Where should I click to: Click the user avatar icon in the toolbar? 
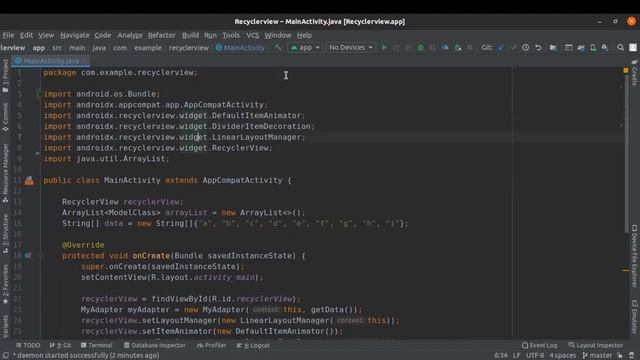633,48
